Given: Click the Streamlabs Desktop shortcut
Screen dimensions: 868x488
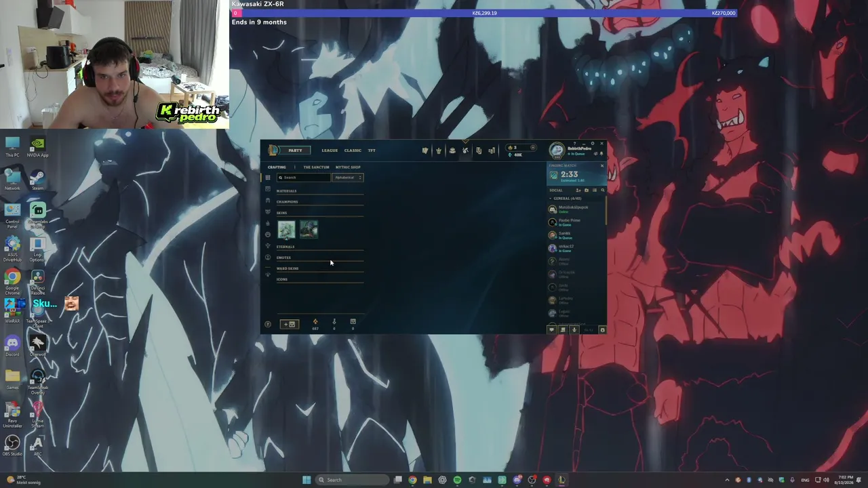Looking at the screenshot, I should pyautogui.click(x=37, y=213).
